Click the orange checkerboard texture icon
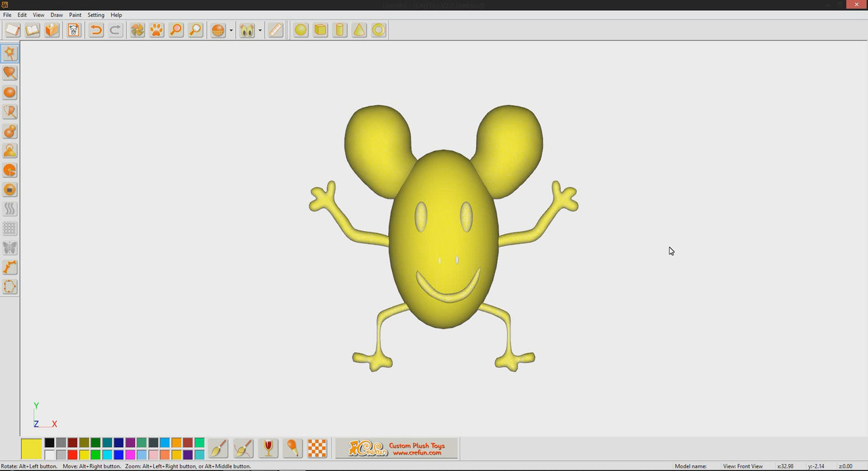 tap(317, 448)
